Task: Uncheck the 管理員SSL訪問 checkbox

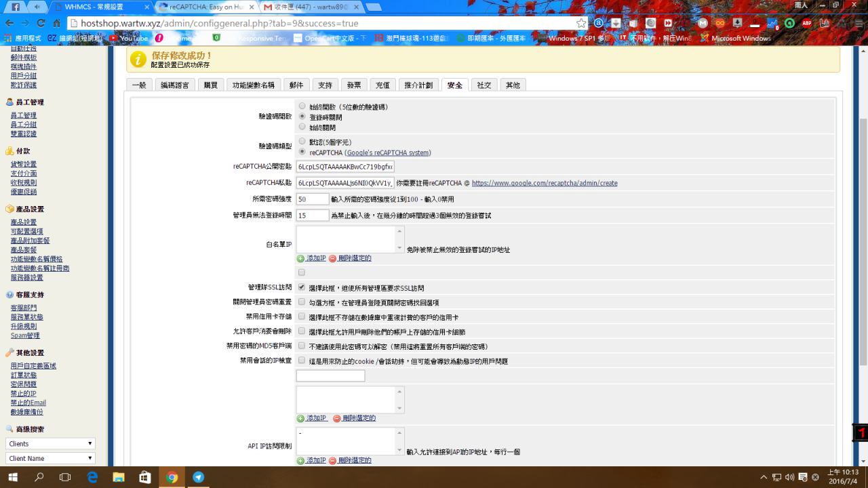Action: 302,287
